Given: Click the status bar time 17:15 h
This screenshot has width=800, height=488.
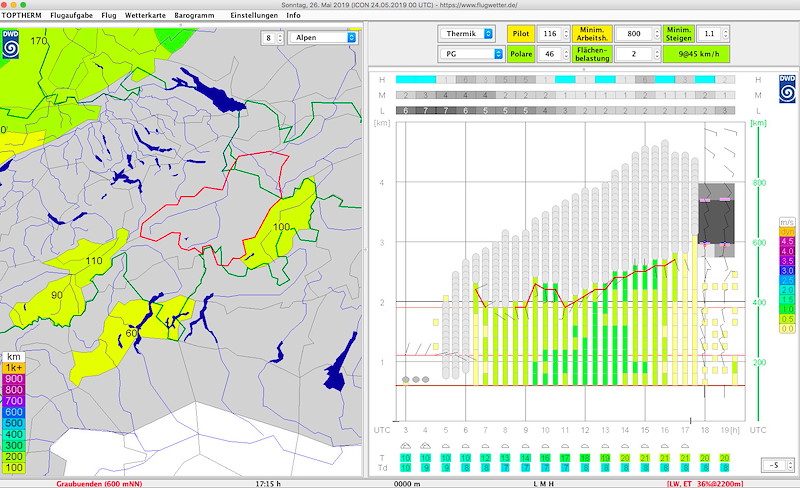Looking at the screenshot, I should coord(268,483).
